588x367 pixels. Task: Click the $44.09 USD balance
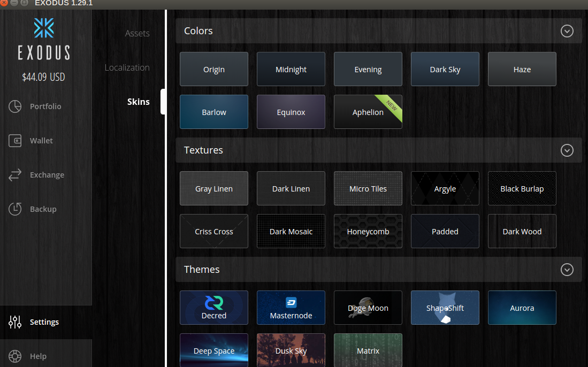43,77
